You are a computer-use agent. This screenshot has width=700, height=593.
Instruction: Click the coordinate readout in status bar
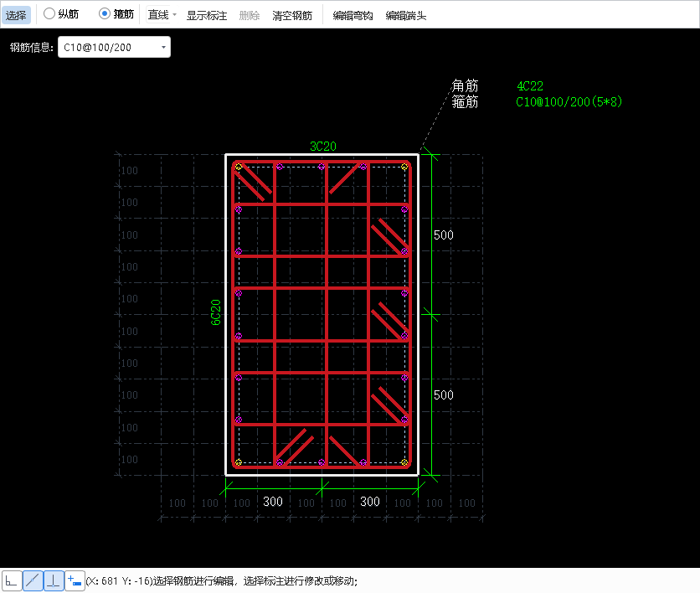(x=119, y=581)
